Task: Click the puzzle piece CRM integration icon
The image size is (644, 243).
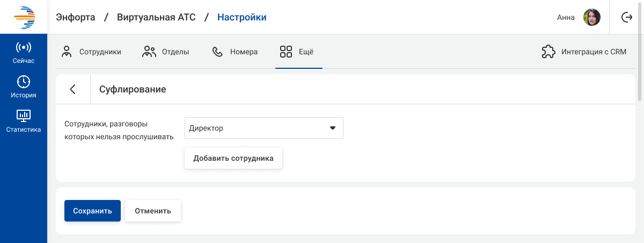Action: pyautogui.click(x=548, y=52)
